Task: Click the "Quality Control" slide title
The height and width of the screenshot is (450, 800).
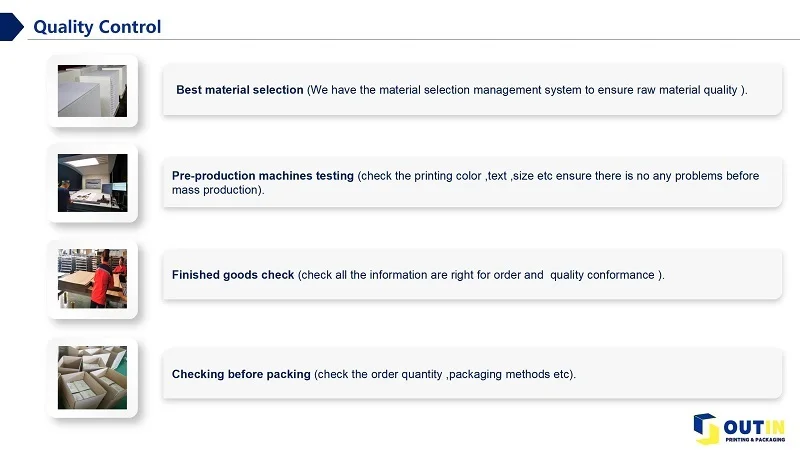Action: 97,27
